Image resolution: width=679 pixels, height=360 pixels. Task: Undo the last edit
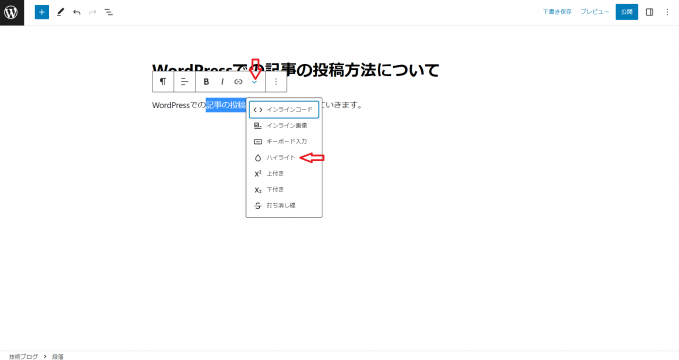[77, 12]
